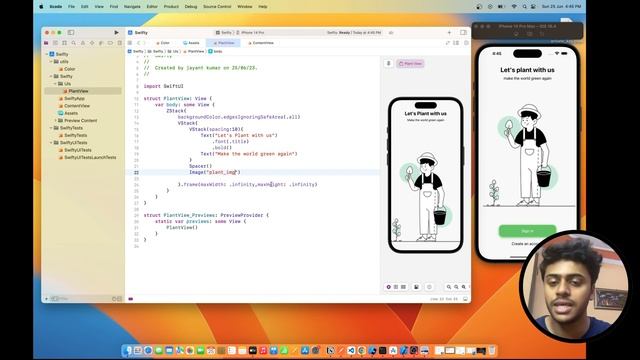
Task: Switch to the Color editor tab
Action: pos(163,43)
